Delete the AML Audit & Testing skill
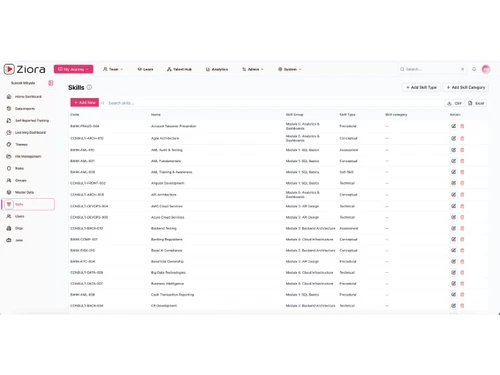 (462, 150)
